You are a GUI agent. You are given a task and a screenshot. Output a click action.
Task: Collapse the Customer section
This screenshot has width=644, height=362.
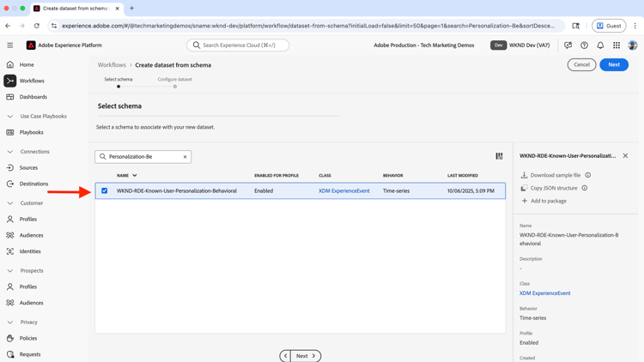point(10,203)
